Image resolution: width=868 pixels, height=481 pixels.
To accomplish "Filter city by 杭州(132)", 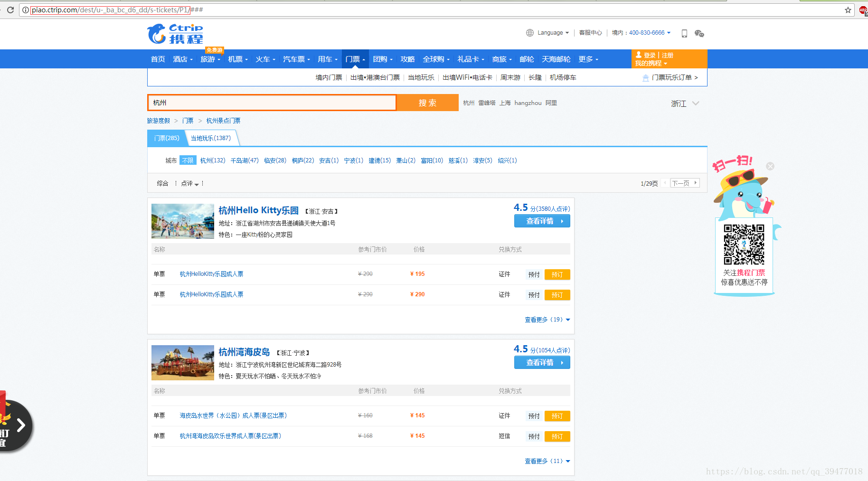I will point(213,160).
